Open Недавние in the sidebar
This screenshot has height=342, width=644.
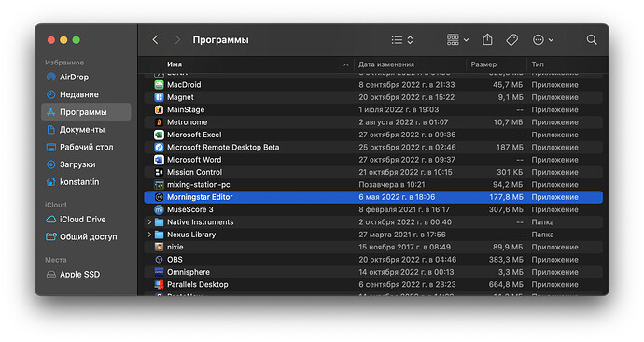coord(86,94)
